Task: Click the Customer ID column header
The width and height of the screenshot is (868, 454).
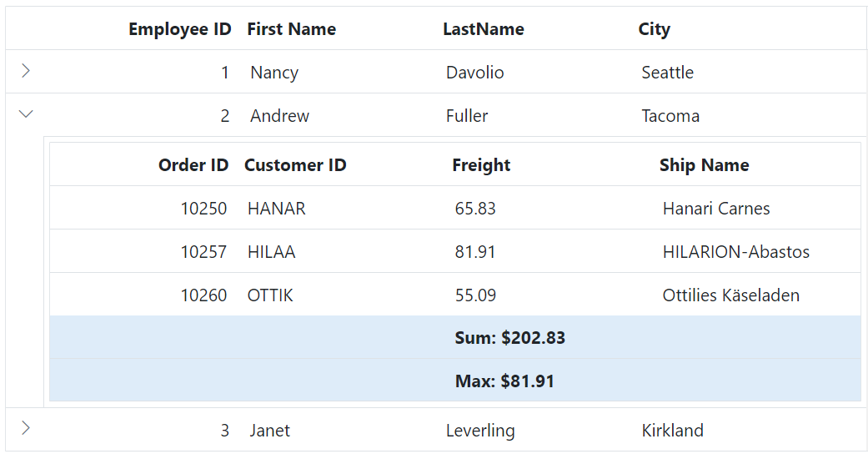Action: pos(295,165)
